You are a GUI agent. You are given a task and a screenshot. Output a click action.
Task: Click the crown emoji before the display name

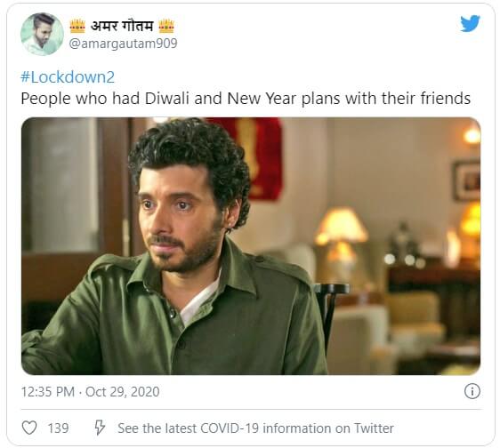coord(77,26)
